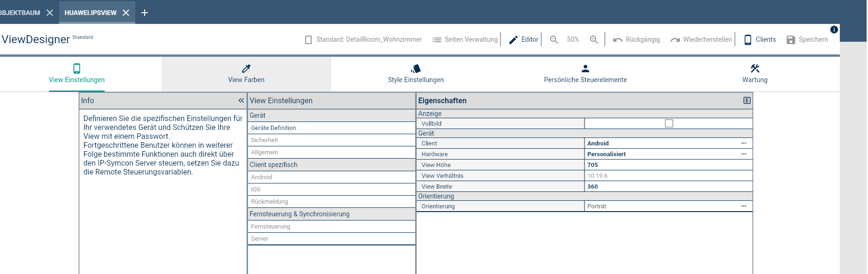
Task: Edit the View Breite value 360
Action: pyautogui.click(x=668, y=187)
